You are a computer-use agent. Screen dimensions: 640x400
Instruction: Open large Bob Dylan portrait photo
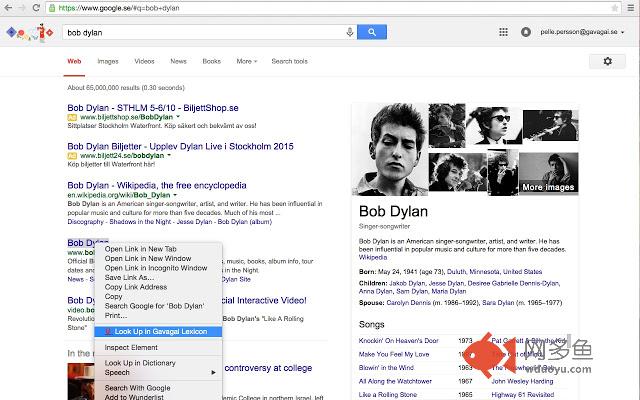point(389,149)
